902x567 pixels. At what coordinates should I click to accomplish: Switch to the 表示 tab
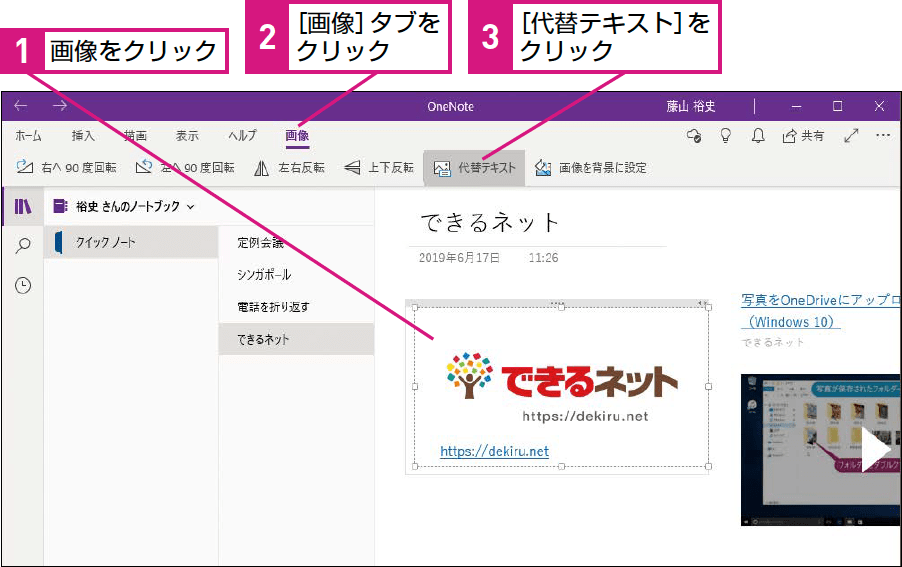tap(187, 136)
